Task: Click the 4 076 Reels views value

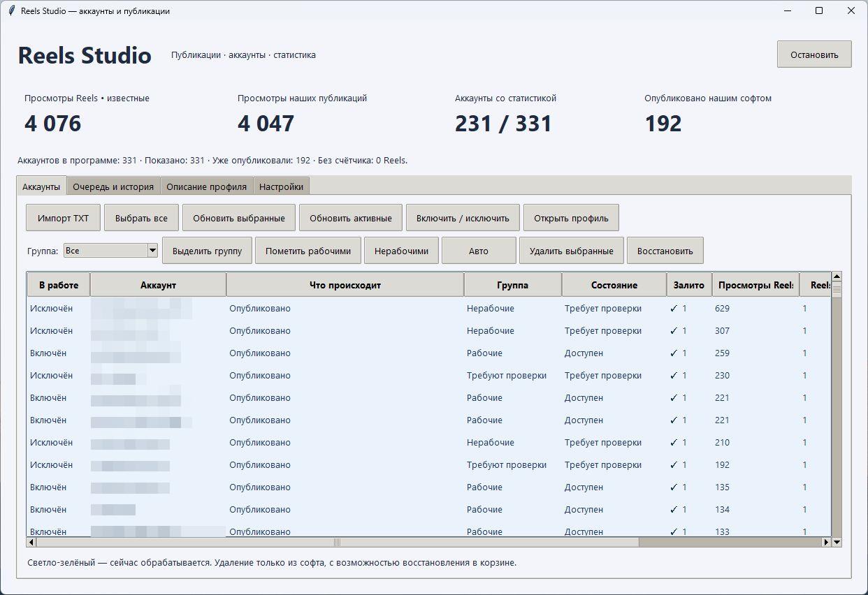Action: (x=52, y=124)
